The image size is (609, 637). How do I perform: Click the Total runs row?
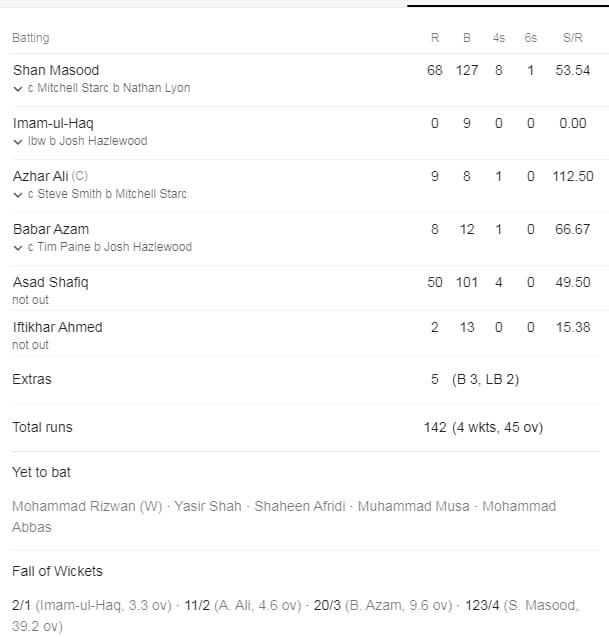coord(305,427)
